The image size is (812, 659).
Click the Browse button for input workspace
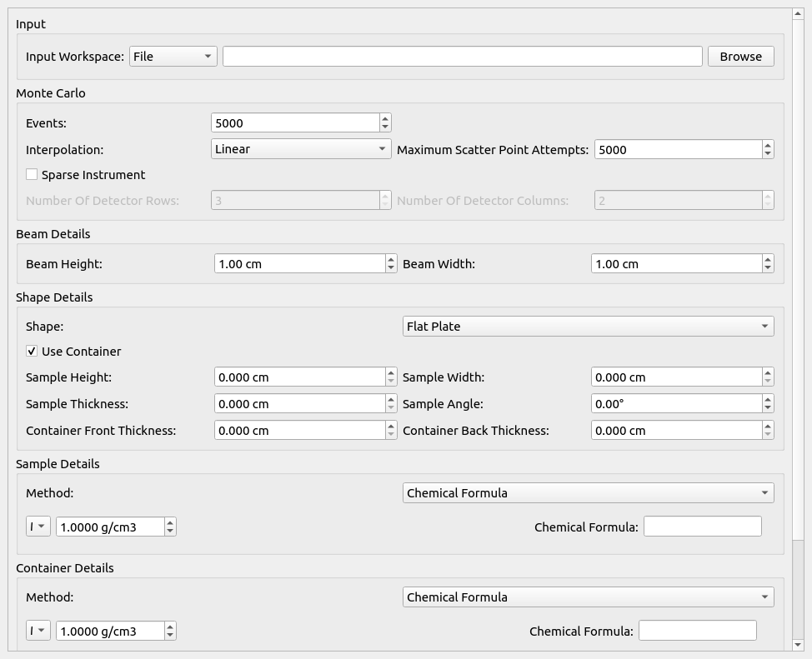point(740,57)
